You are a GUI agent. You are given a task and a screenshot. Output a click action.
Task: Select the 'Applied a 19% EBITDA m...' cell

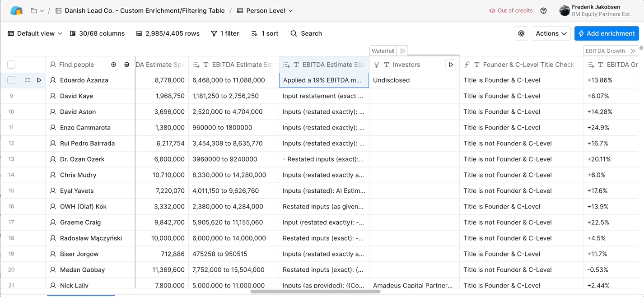(324, 80)
